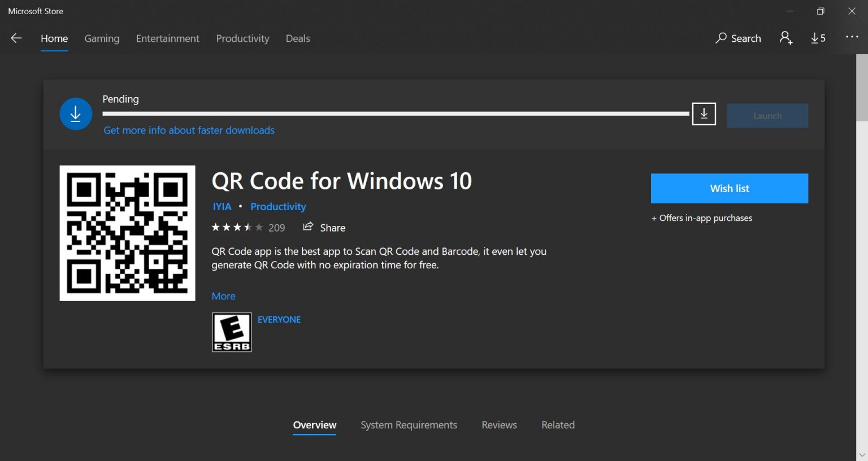This screenshot has height=461, width=868.
Task: Click the ESRB Everyone rating badge
Action: point(232,332)
